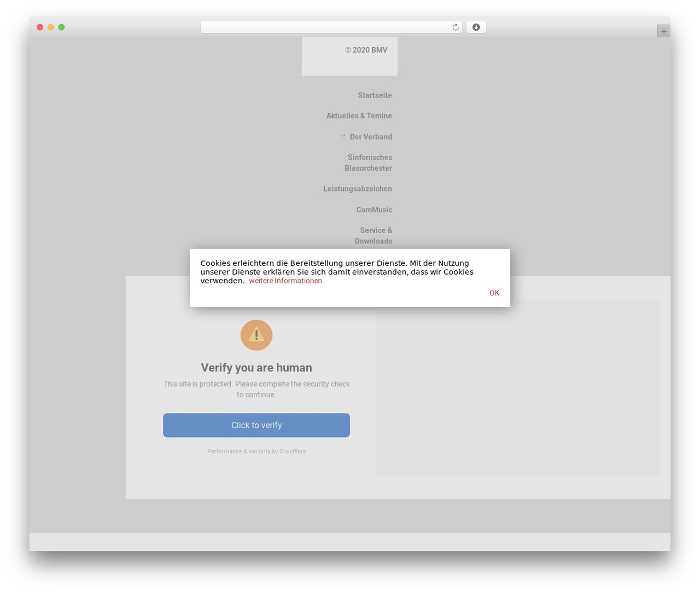The width and height of the screenshot is (700, 593).
Task: Reload the page with the refresh icon
Action: [x=455, y=27]
